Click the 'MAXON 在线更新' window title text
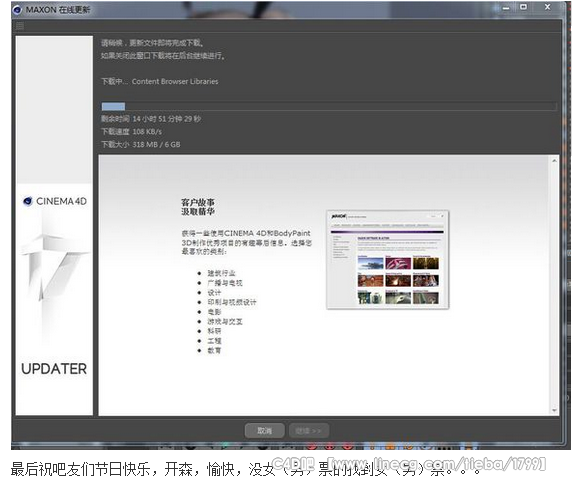Screen dimensions: 572x481 tap(58, 9)
